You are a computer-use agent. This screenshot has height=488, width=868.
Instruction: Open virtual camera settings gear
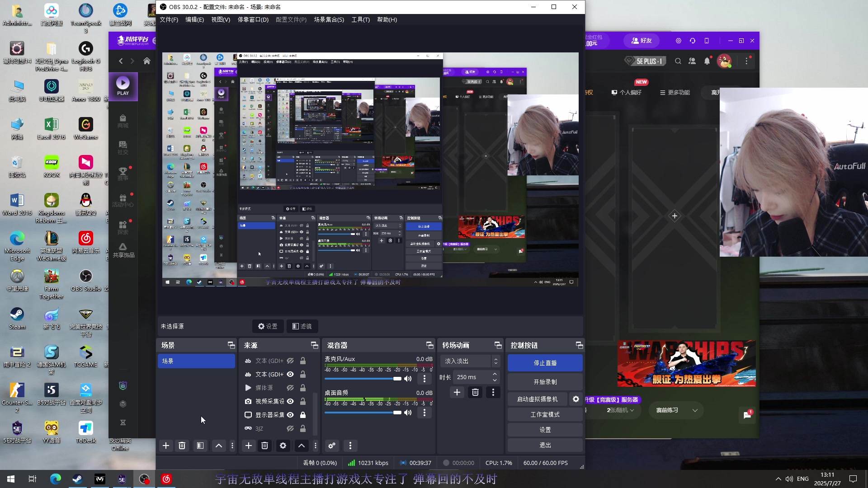[x=576, y=399]
